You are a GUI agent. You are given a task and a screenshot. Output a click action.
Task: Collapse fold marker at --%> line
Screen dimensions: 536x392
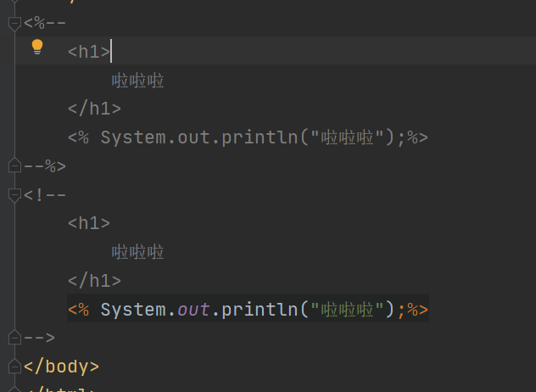point(14,165)
